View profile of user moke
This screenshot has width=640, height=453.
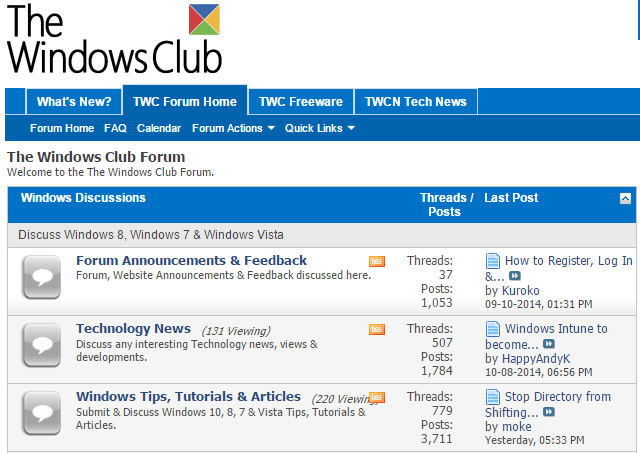[517, 427]
